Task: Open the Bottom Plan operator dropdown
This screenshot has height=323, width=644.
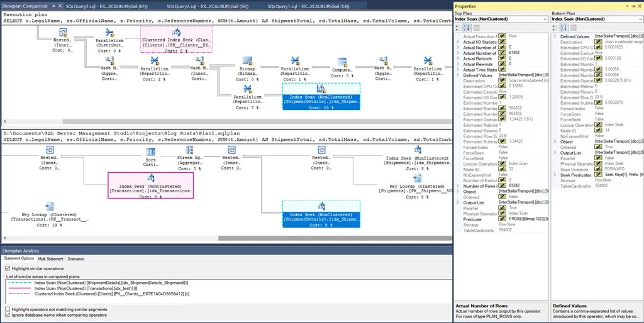Action: tap(640, 19)
